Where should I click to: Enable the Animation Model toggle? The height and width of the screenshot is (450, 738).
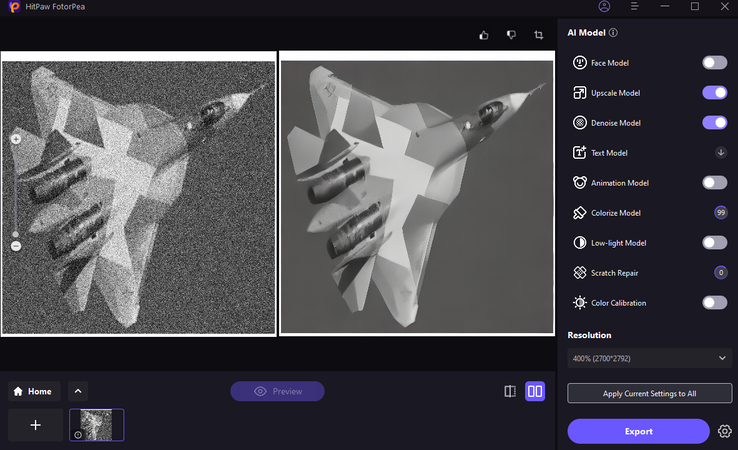pyautogui.click(x=714, y=183)
